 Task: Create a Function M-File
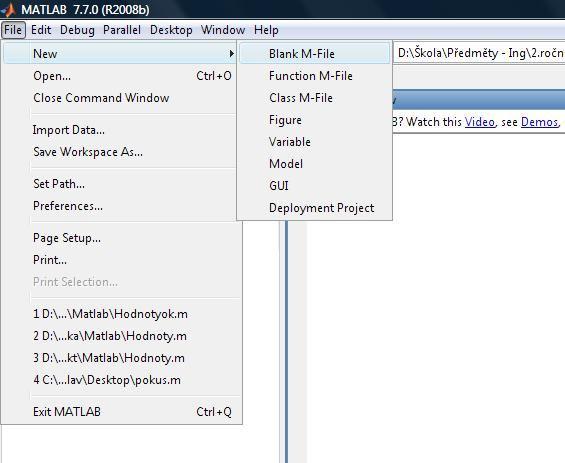tap(315, 76)
